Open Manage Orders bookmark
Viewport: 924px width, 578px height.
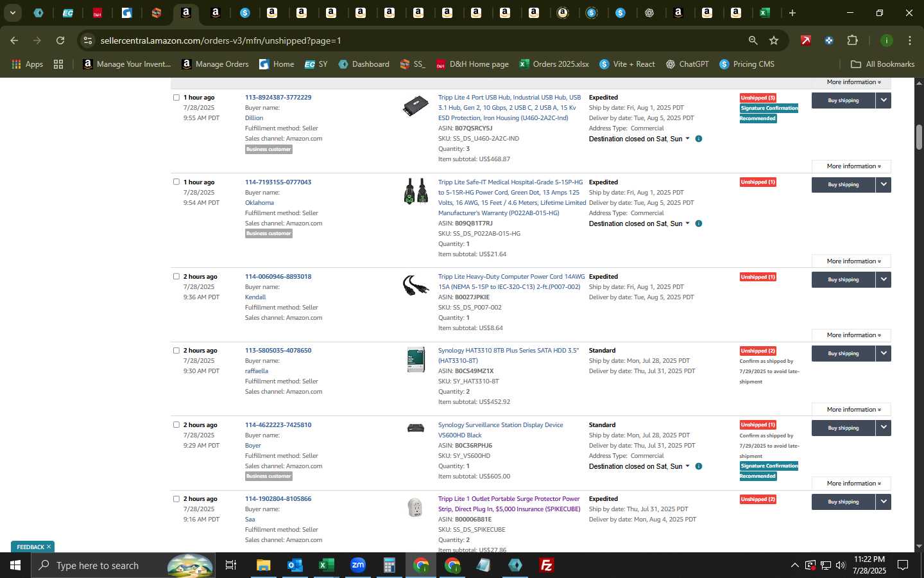pos(215,64)
